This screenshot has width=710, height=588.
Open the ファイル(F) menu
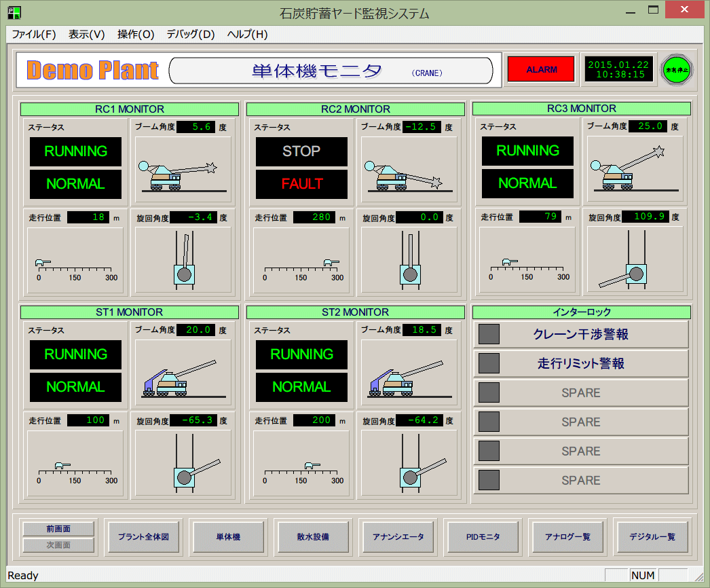point(33,35)
